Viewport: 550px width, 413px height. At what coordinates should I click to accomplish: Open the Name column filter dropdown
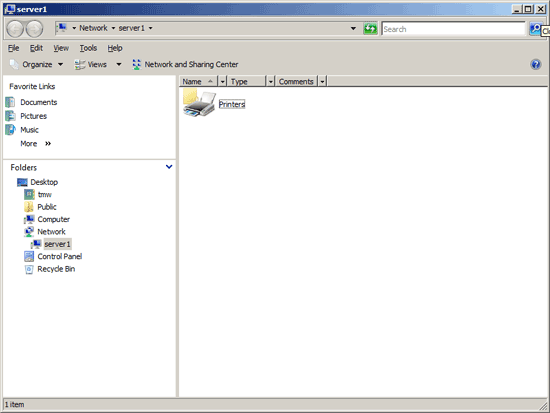click(x=222, y=82)
